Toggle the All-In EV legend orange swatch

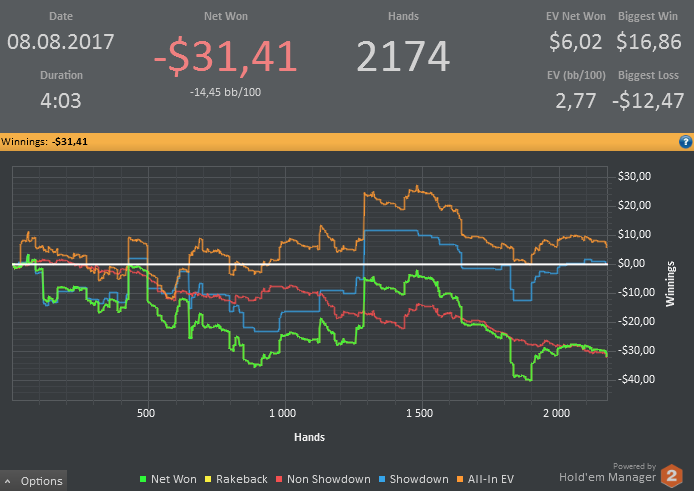[x=460, y=479]
